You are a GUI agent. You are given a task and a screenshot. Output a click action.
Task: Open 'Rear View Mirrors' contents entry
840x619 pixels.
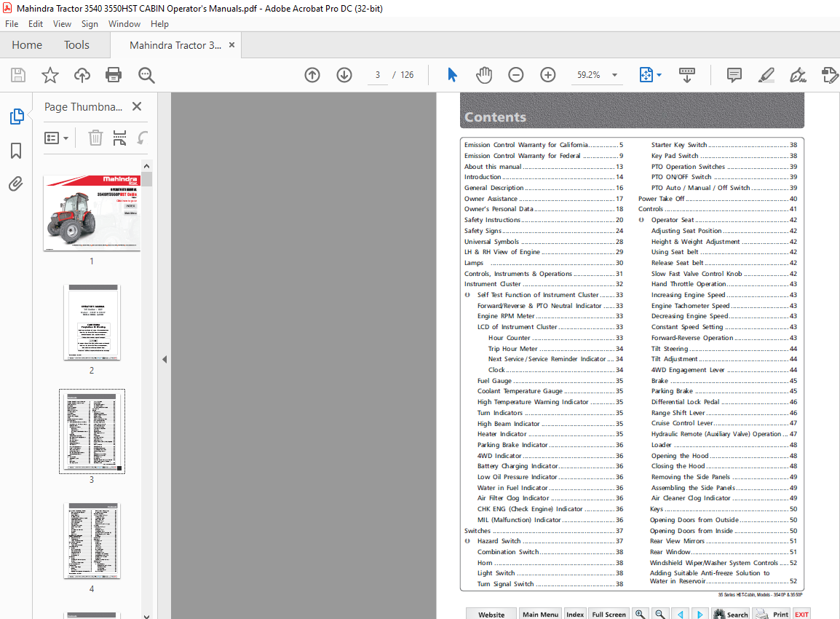tap(724, 541)
